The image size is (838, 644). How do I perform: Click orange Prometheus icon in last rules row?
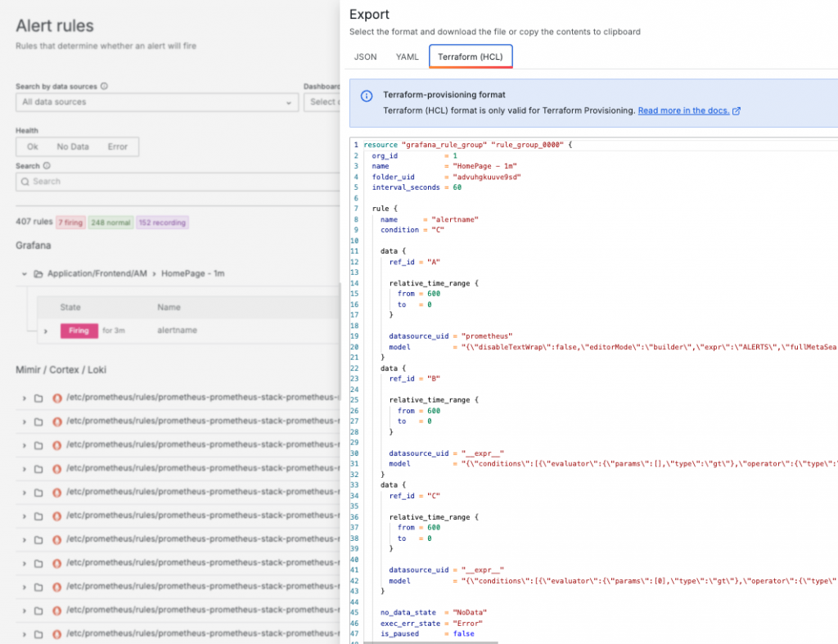click(56, 634)
